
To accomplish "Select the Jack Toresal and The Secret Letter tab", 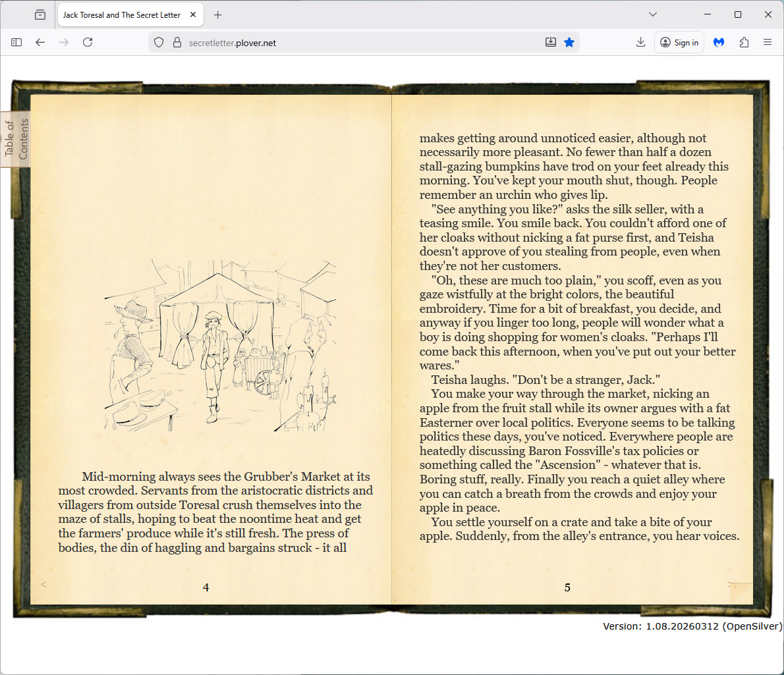I will (122, 14).
